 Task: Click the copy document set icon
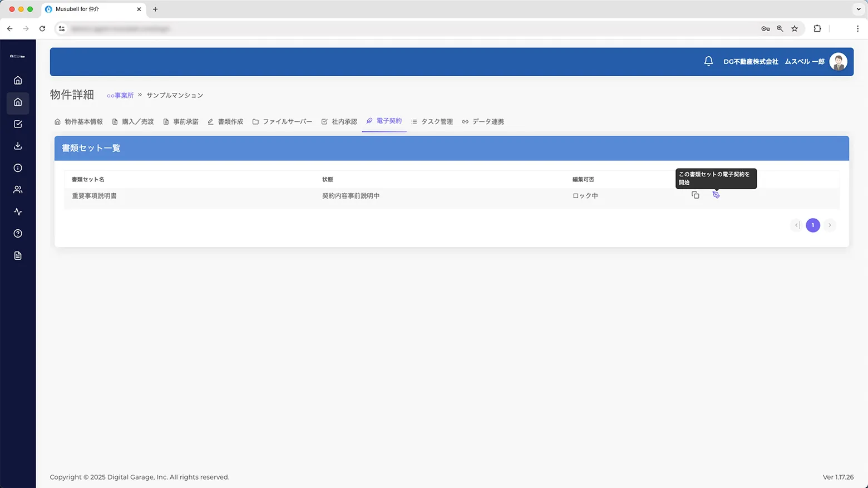pyautogui.click(x=695, y=195)
